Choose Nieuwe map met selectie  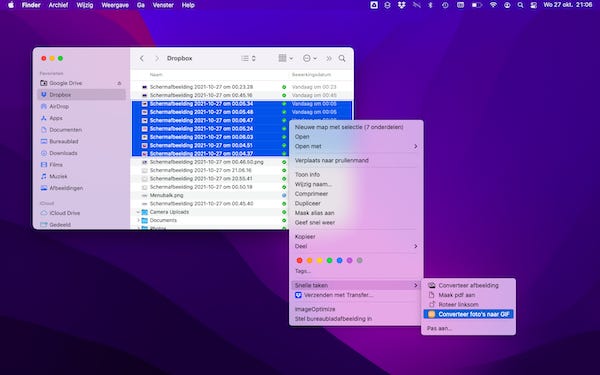coord(356,127)
